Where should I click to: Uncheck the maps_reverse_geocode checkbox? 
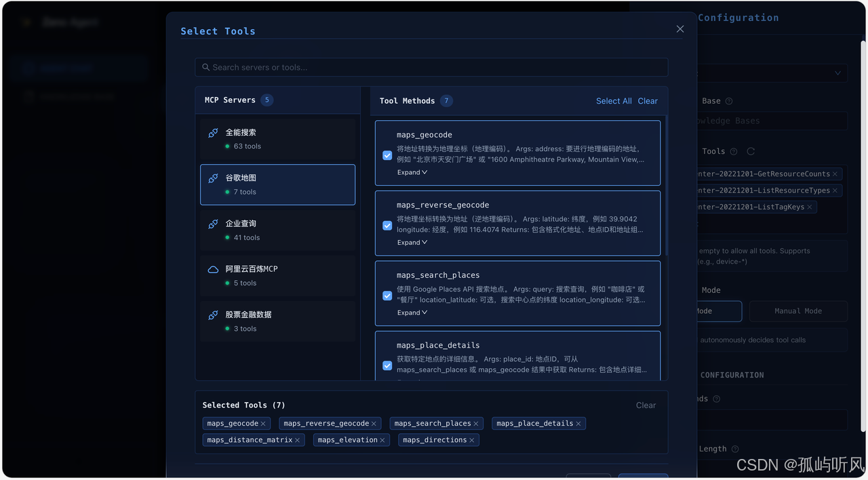coord(387,225)
